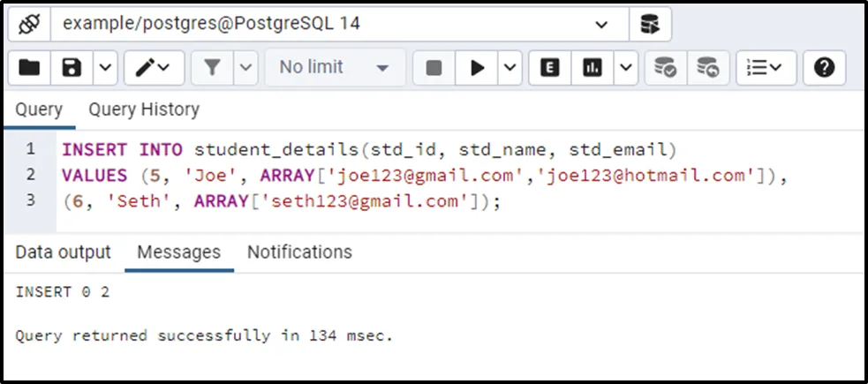Click the Execute query play button
Viewport: 868px width, 384px height.
pyautogui.click(x=477, y=68)
